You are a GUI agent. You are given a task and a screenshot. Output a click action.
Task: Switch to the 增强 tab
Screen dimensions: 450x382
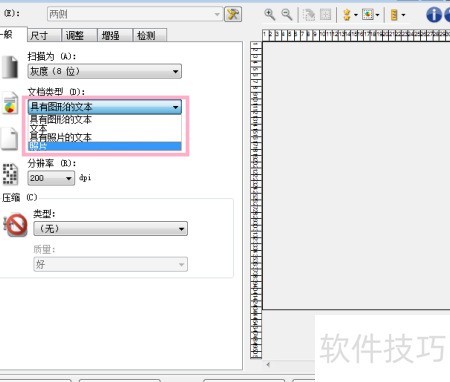(x=115, y=35)
